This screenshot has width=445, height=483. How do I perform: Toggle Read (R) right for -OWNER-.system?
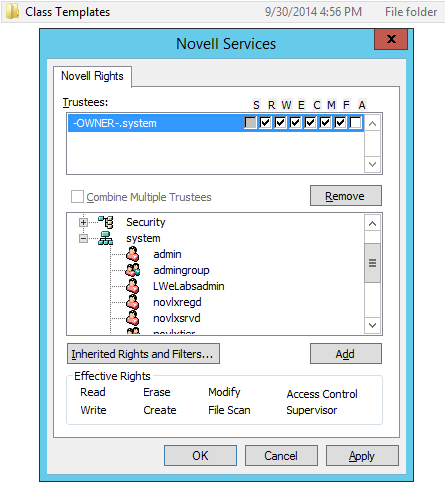(265, 123)
